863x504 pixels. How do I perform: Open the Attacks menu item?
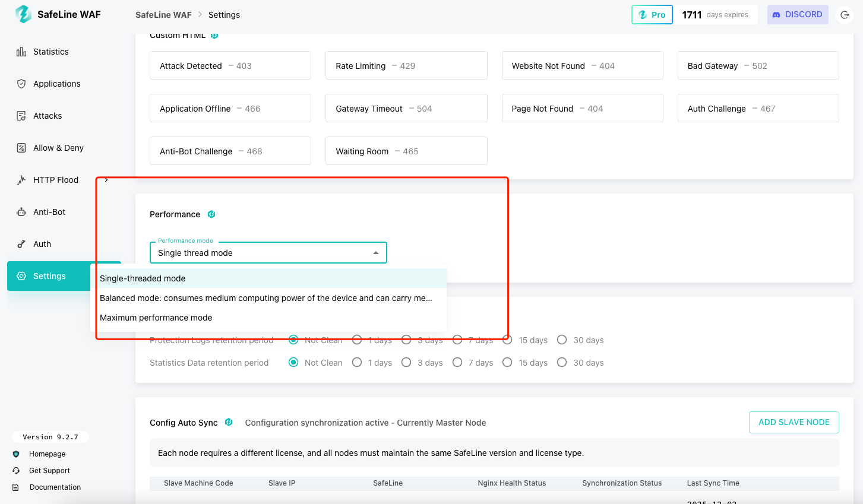48,116
